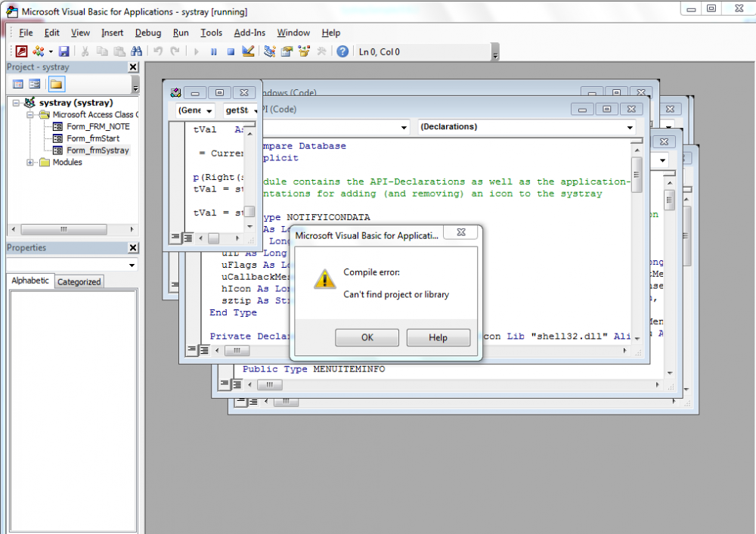The height and width of the screenshot is (534, 756).
Task: Open the Help menu
Action: click(x=331, y=33)
